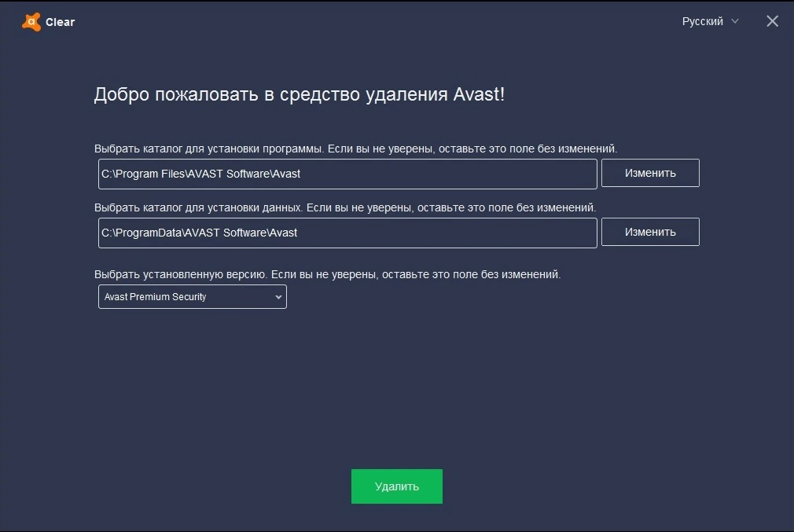The image size is (794, 532).
Task: Open the Русский language dropdown
Action: [x=710, y=21]
